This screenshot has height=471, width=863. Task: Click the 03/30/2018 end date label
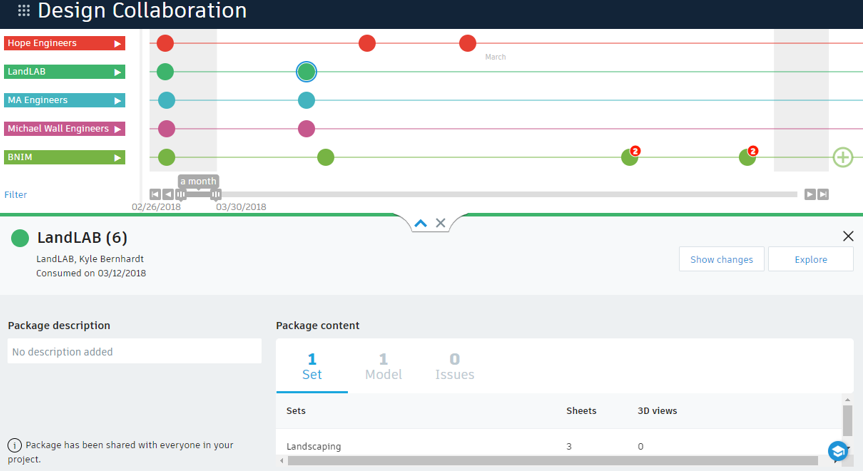241,207
